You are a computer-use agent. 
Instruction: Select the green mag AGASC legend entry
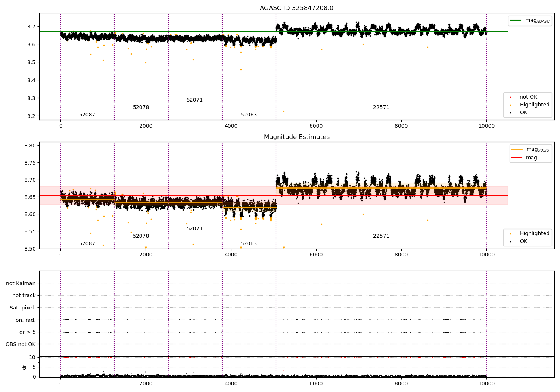(x=530, y=21)
